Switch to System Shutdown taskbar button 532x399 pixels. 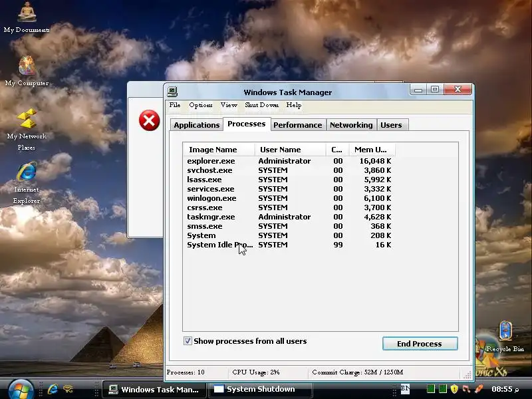coord(261,390)
